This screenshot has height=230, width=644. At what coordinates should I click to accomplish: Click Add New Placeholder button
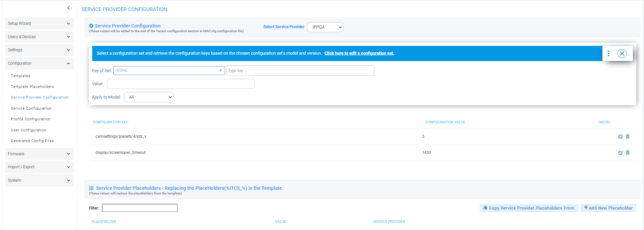tap(608, 208)
